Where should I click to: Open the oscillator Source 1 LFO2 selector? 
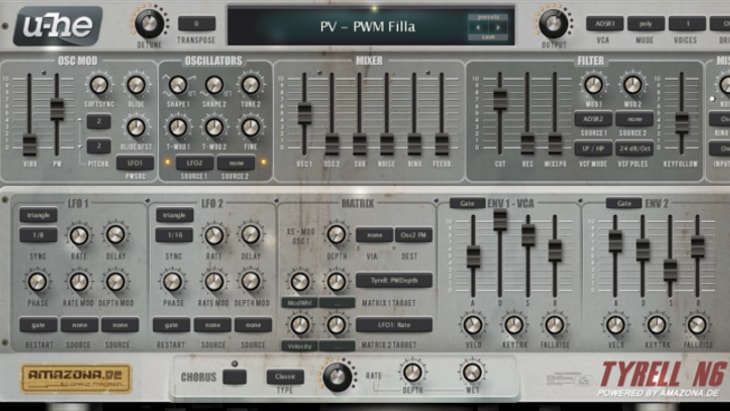(195, 163)
